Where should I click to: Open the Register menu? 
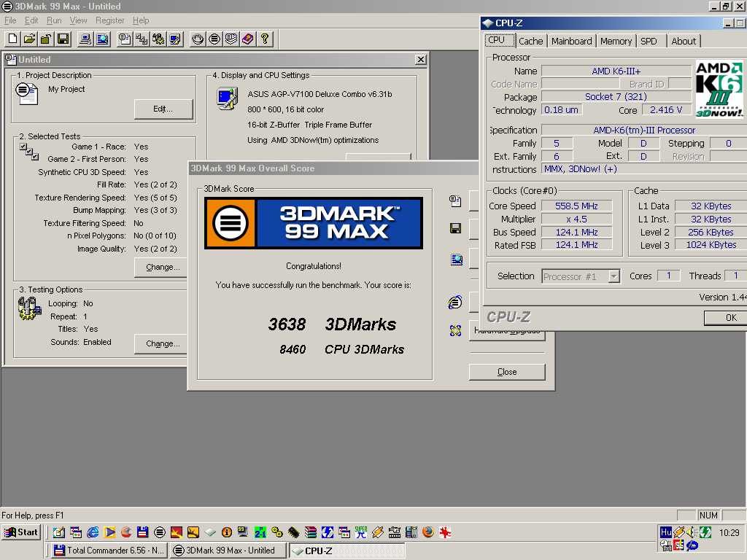[x=109, y=20]
